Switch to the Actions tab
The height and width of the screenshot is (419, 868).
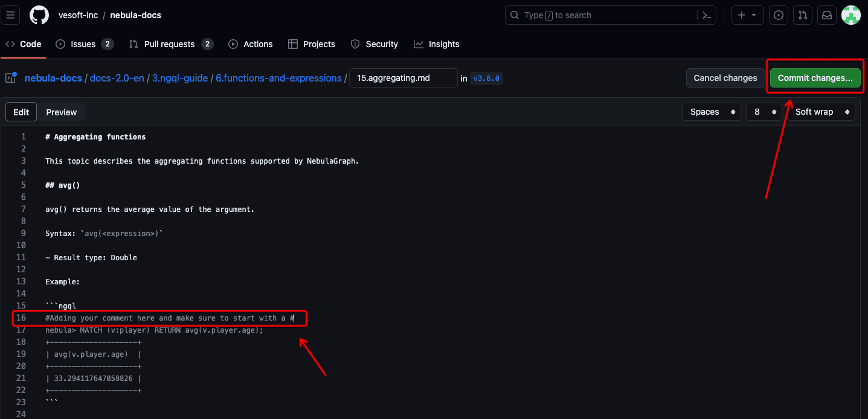tap(251, 44)
